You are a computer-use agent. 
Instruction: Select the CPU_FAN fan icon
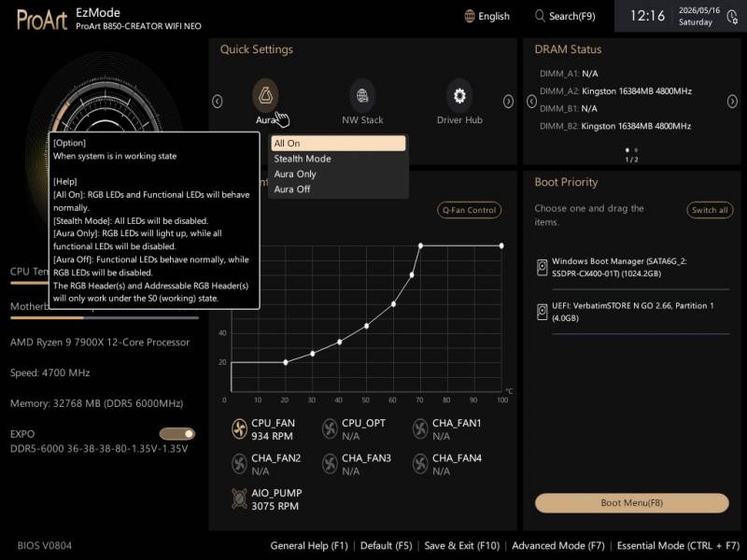coord(239,429)
